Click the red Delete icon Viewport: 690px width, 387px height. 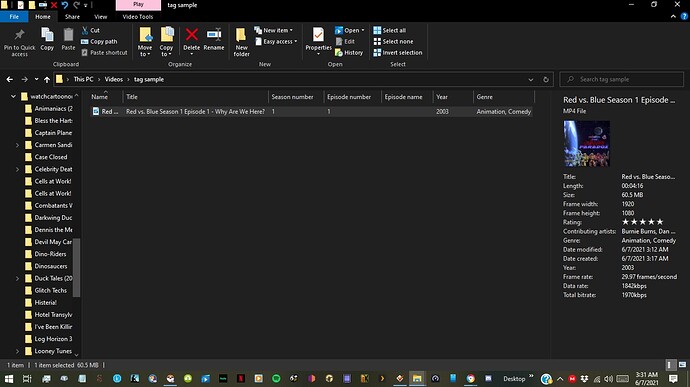click(191, 34)
